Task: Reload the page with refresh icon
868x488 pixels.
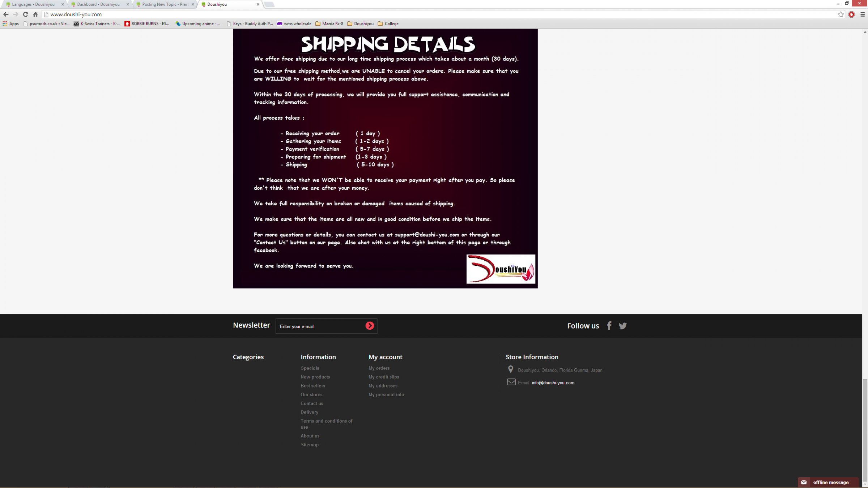Action: click(x=25, y=14)
